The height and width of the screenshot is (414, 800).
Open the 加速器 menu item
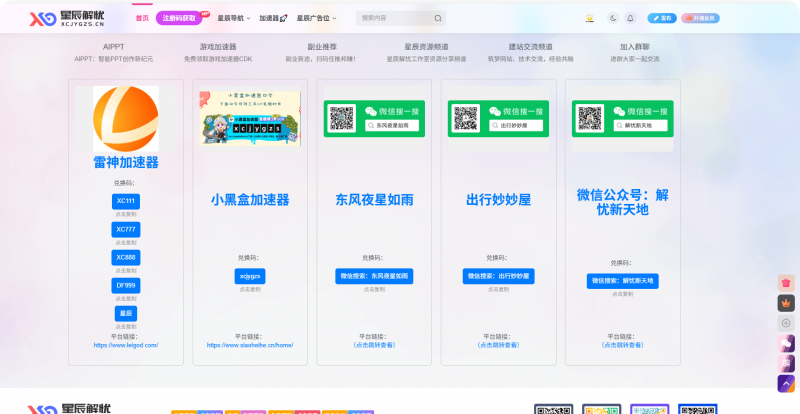pos(273,18)
